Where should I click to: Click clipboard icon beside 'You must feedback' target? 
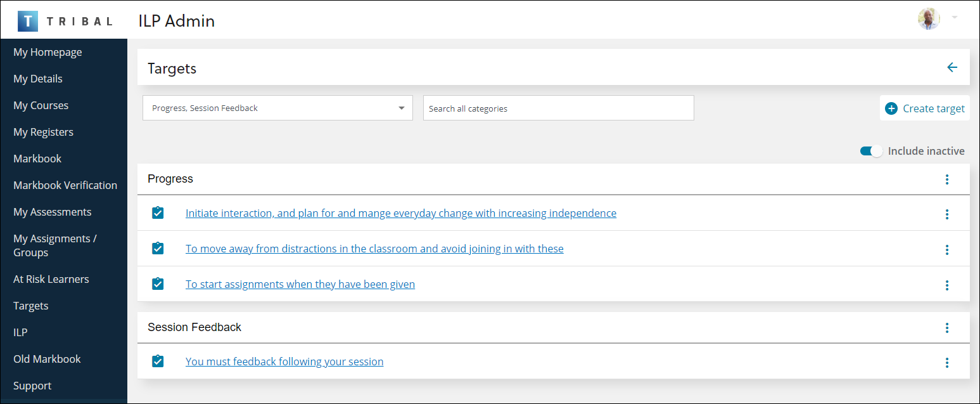(158, 362)
